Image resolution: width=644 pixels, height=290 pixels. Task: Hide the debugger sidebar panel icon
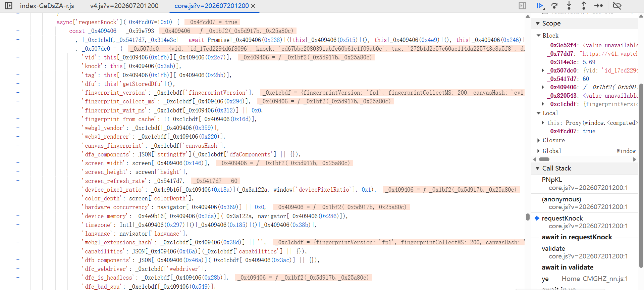tap(522, 6)
